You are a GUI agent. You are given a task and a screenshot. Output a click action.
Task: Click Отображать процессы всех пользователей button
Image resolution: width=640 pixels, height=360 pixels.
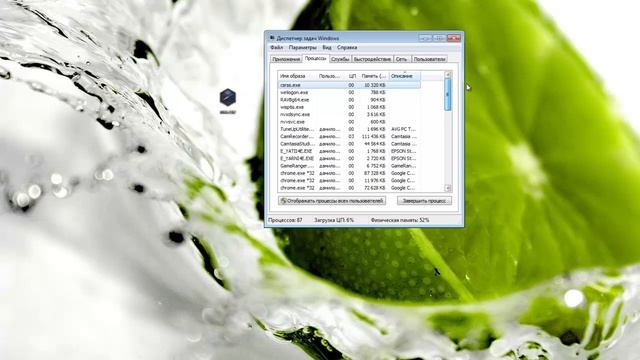pos(332,201)
